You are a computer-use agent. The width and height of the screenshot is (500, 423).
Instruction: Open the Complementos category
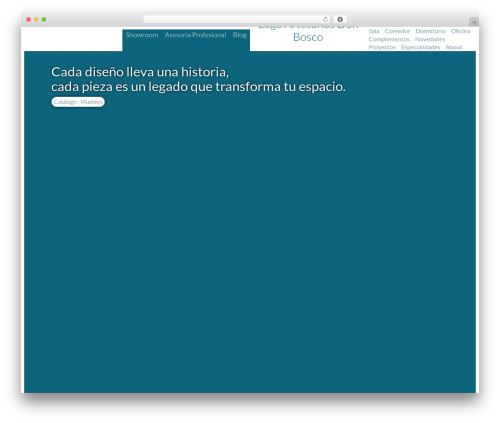click(x=389, y=39)
